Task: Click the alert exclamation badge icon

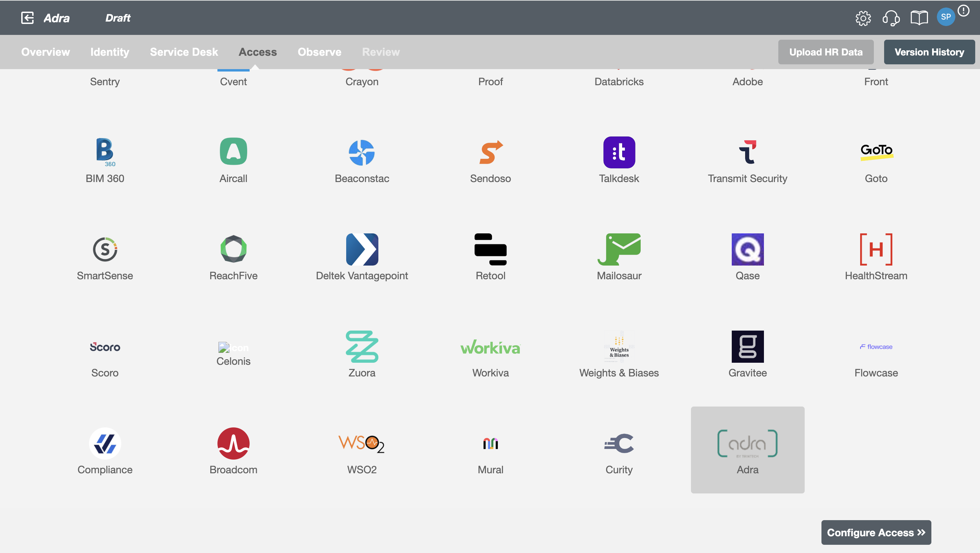Action: click(x=963, y=10)
